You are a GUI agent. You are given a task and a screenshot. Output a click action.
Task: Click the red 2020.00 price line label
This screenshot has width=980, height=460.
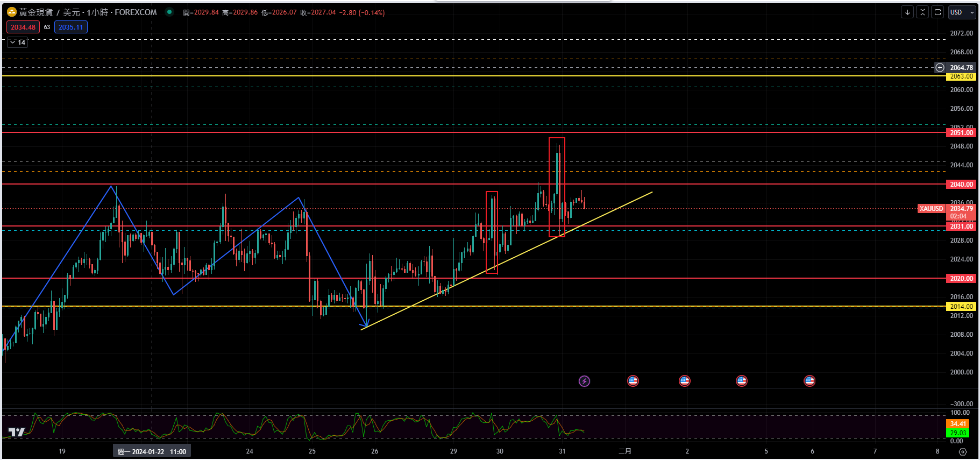[961, 278]
